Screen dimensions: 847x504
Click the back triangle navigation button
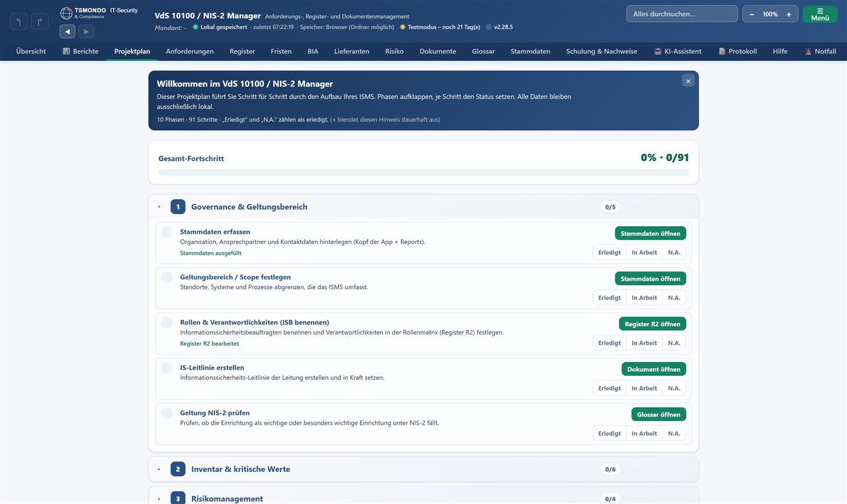(67, 31)
